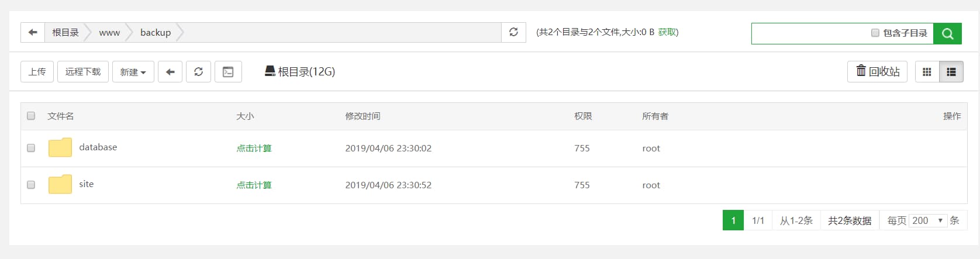Select the checkbox for the database row
This screenshot has width=980, height=259.
pyautogui.click(x=31, y=148)
